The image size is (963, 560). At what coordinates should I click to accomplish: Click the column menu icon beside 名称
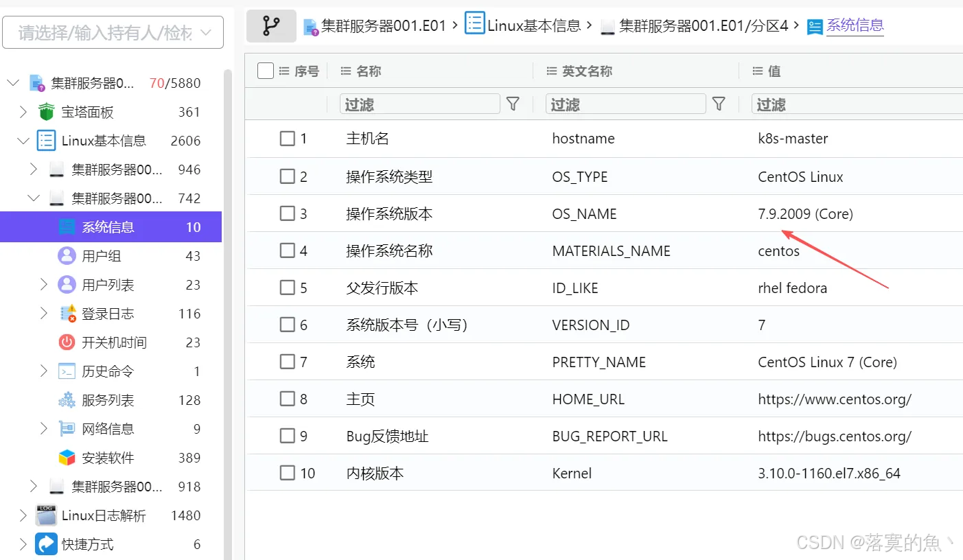click(x=345, y=71)
